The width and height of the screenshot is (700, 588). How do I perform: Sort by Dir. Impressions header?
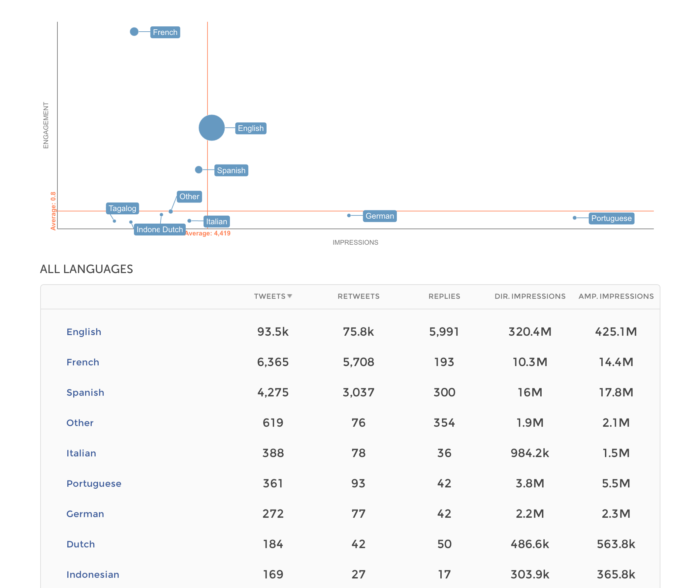[529, 296]
